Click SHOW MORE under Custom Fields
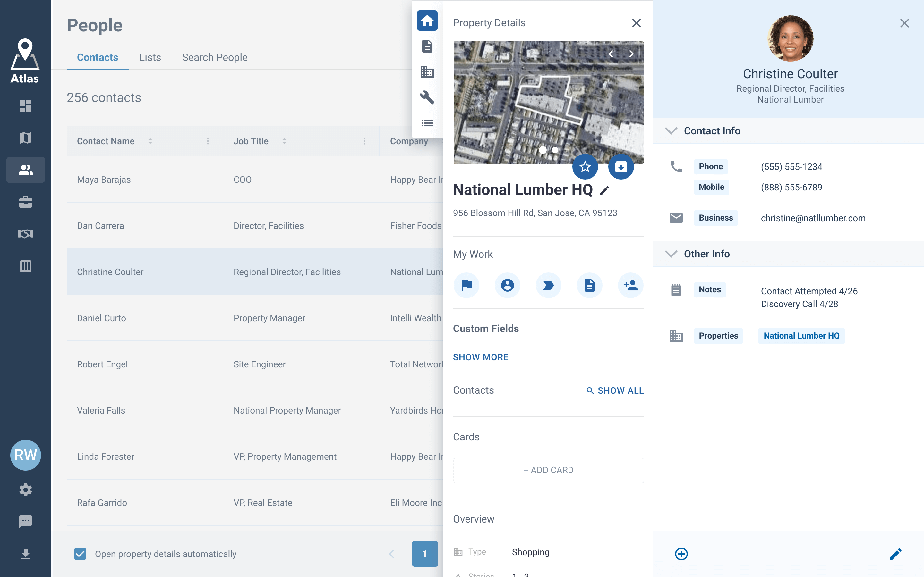Viewport: 924px width, 577px height. 480,357
